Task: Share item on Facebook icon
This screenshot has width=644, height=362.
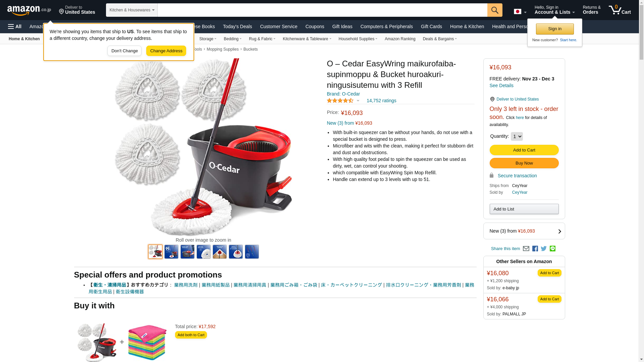Action: tap(535, 249)
